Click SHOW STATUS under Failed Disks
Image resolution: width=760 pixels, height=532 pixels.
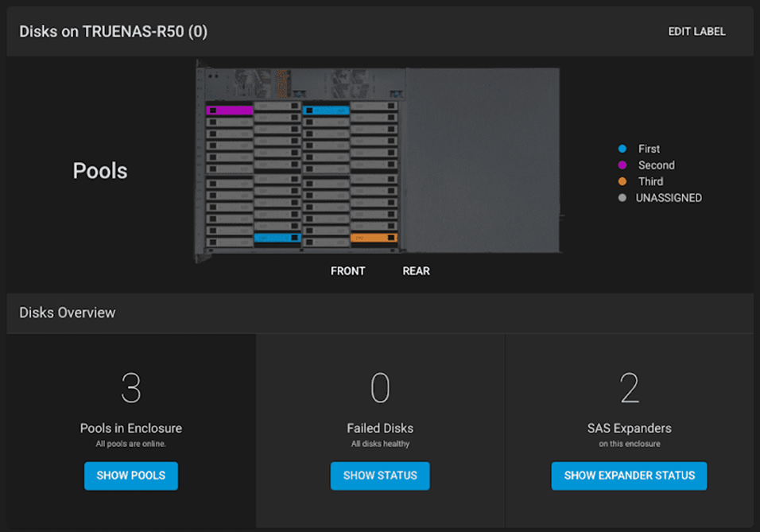379,476
